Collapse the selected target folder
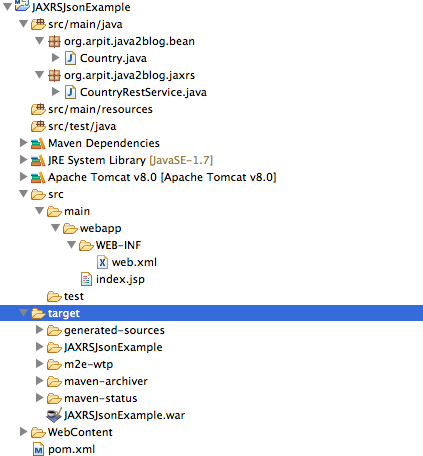Image resolution: width=423 pixels, height=456 pixels. [x=23, y=313]
